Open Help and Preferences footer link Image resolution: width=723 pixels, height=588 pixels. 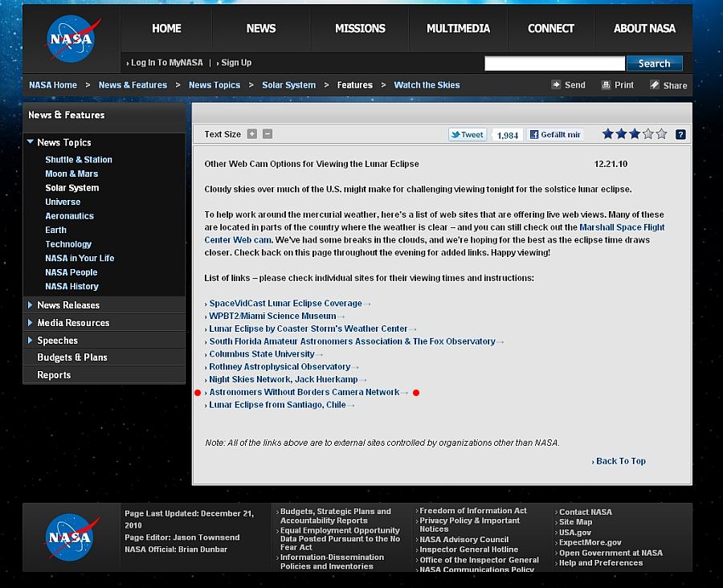(x=601, y=563)
